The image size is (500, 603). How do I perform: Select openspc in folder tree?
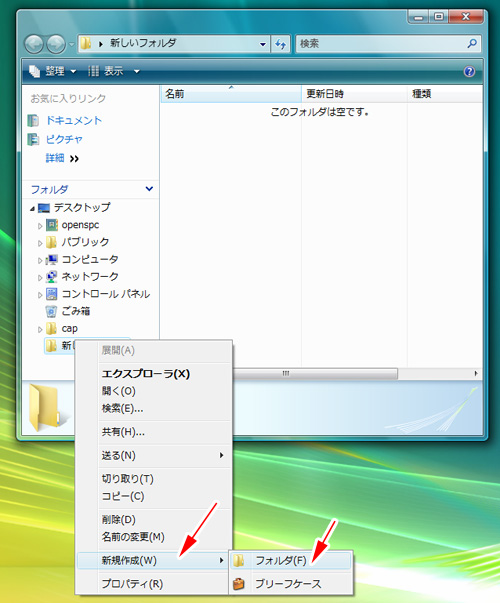click(x=80, y=225)
